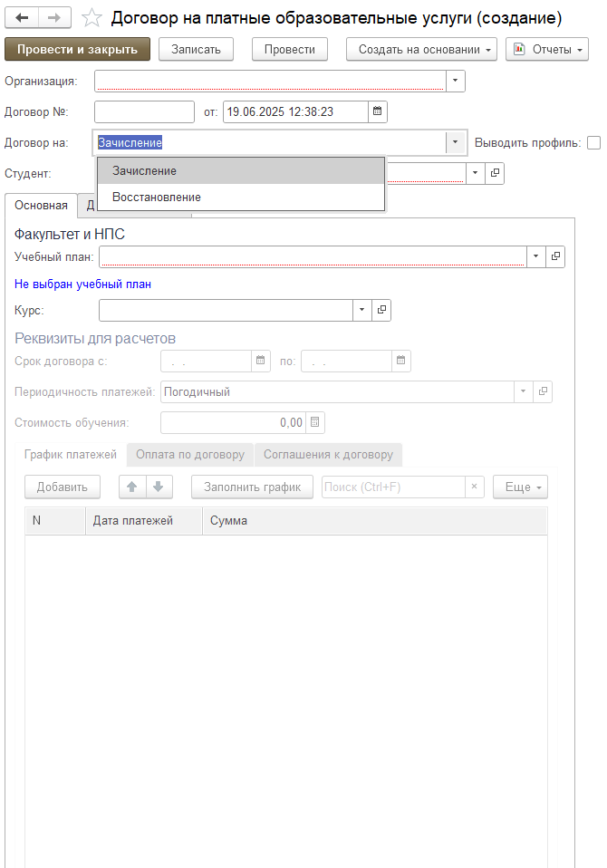
Task: Select Восстановление from the dropdown list
Action: [x=157, y=197]
